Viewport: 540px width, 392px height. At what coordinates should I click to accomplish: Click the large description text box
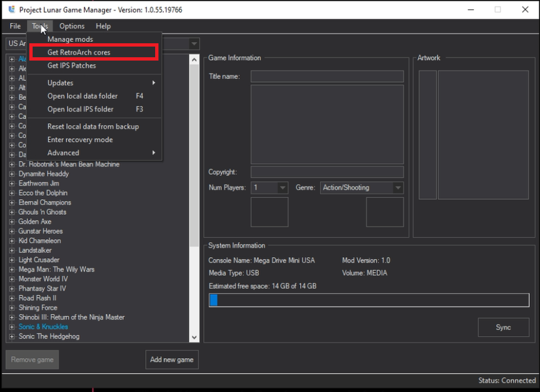coord(327,124)
